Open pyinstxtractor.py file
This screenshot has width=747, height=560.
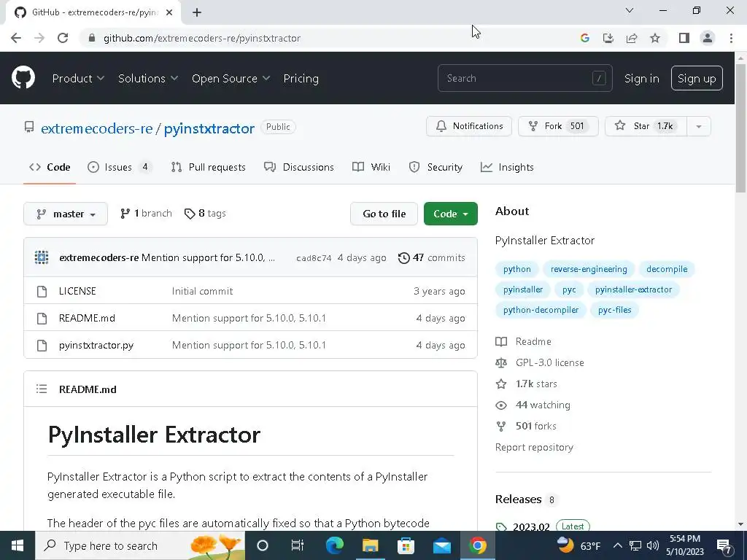point(96,345)
